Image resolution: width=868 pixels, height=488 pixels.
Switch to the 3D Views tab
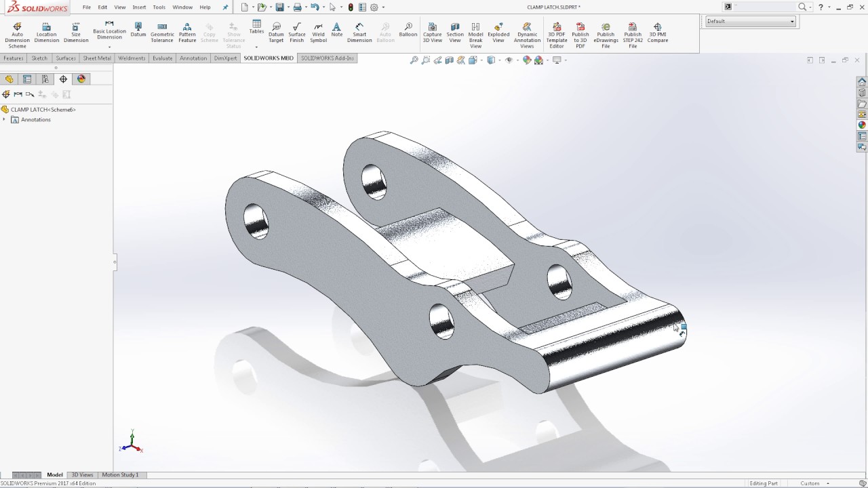(x=83, y=474)
